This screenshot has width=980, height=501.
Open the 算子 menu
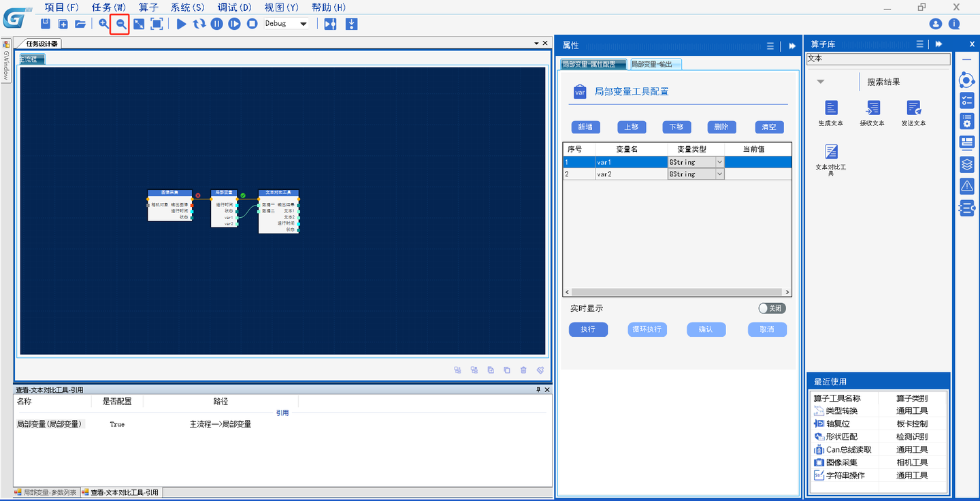(x=148, y=7)
